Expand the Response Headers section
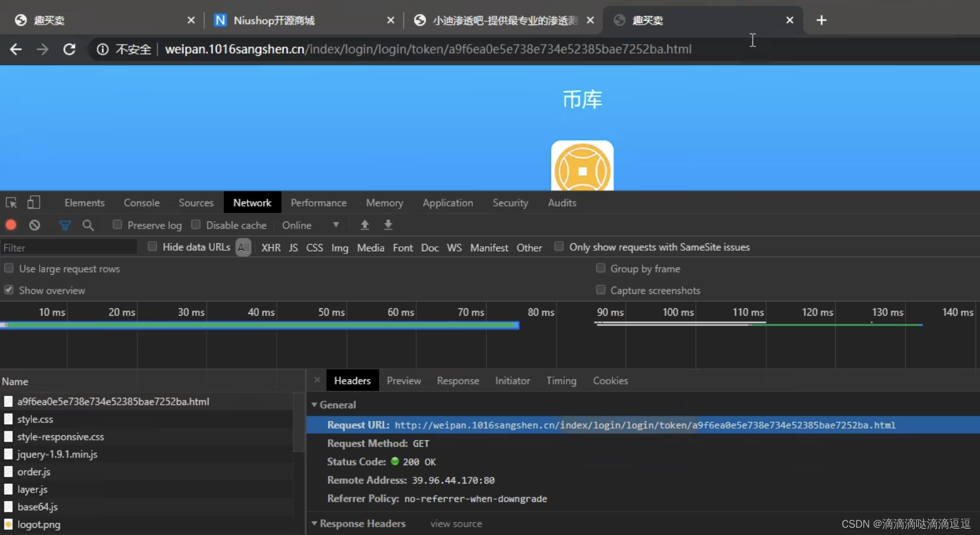Image resolution: width=980 pixels, height=535 pixels. pyautogui.click(x=315, y=524)
